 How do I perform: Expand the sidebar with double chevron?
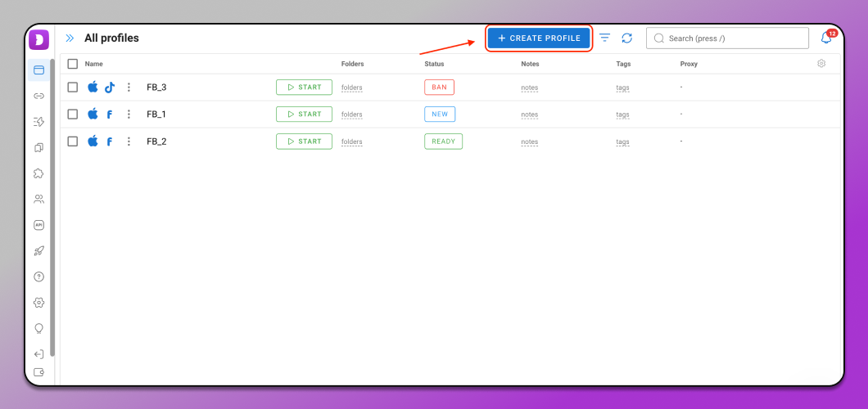[70, 38]
